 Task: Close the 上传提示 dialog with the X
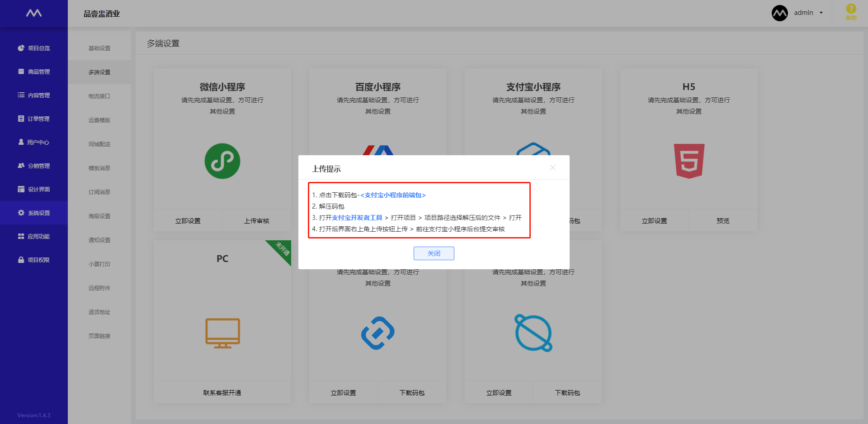tap(552, 167)
